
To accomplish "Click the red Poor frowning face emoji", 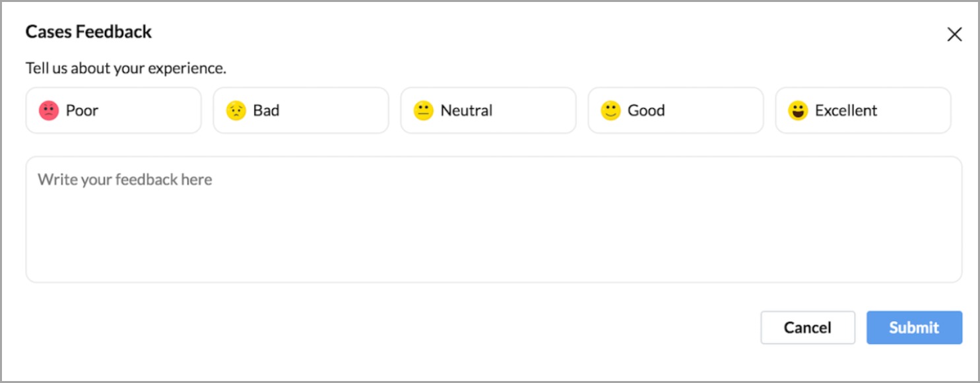I will click(x=49, y=110).
